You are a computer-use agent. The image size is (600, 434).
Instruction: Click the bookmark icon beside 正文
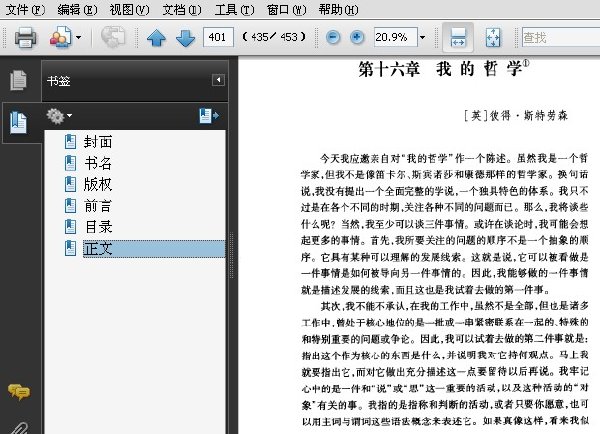[x=70, y=248]
